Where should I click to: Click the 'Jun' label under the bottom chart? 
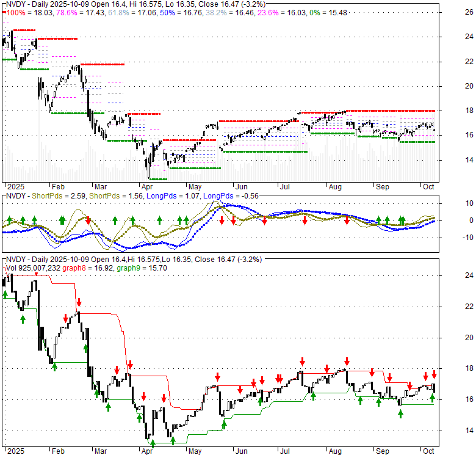(242, 451)
